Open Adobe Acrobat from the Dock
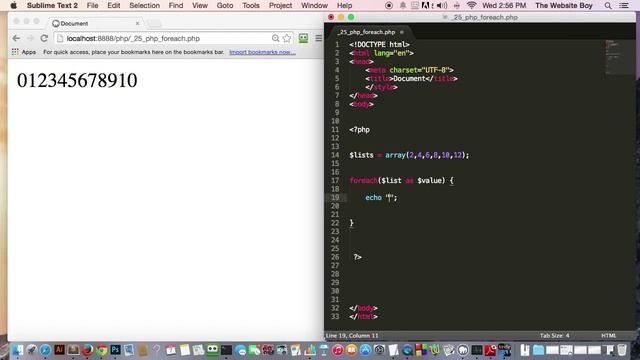Image resolution: width=640 pixels, height=360 pixels. point(490,350)
